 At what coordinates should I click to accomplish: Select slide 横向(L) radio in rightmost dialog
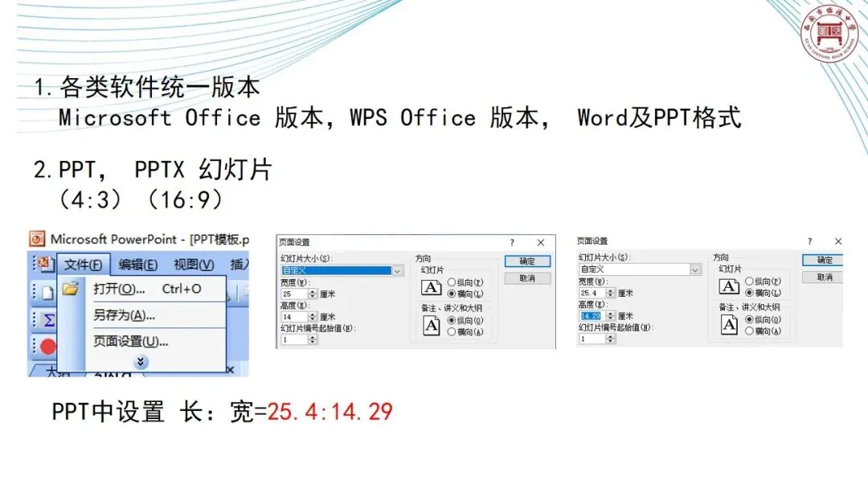click(750, 293)
